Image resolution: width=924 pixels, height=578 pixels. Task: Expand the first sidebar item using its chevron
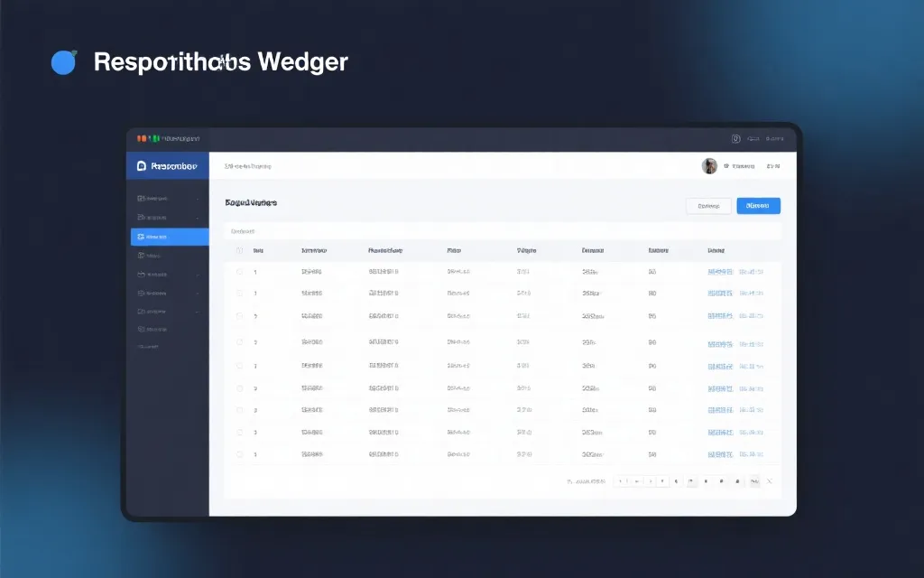pos(198,198)
